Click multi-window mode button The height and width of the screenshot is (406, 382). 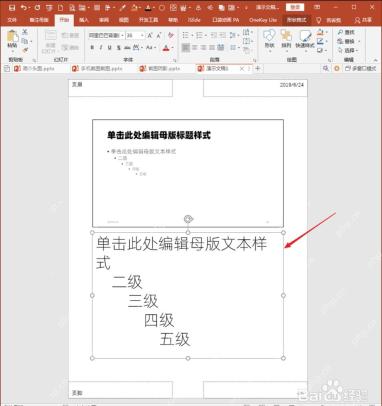coord(361,68)
